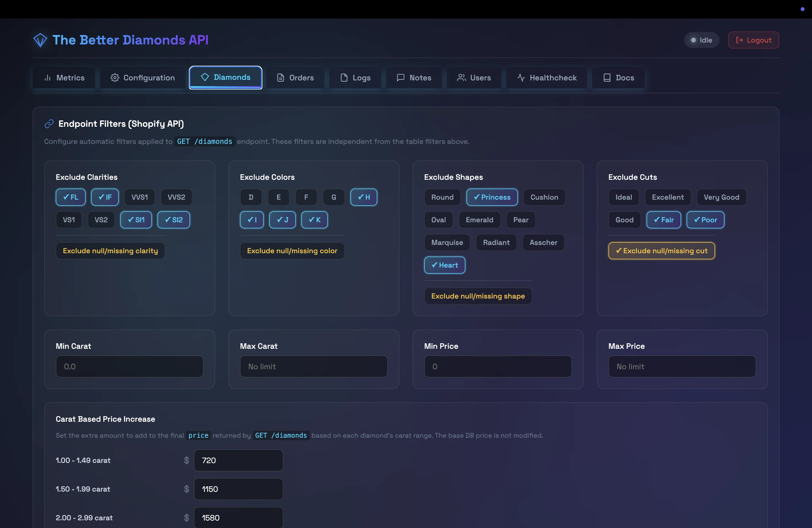Image resolution: width=812 pixels, height=528 pixels.
Task: Exclude color F
Action: click(x=306, y=197)
